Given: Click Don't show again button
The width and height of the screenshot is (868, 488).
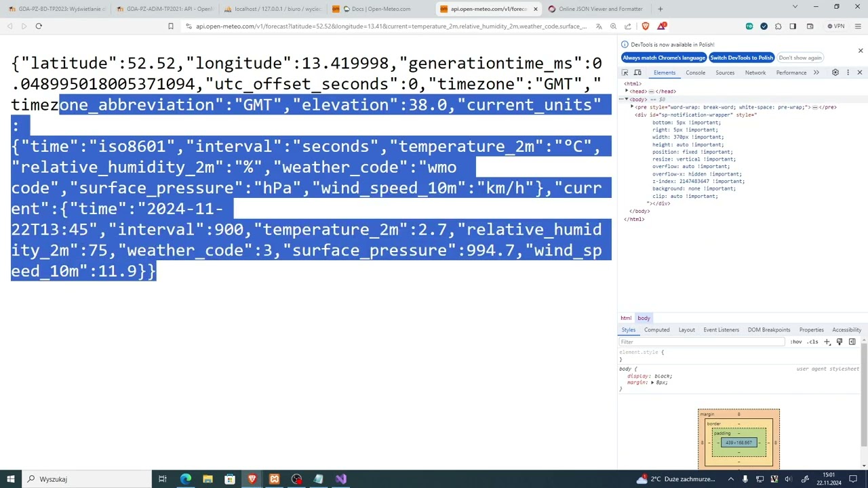Looking at the screenshot, I should tap(800, 58).
